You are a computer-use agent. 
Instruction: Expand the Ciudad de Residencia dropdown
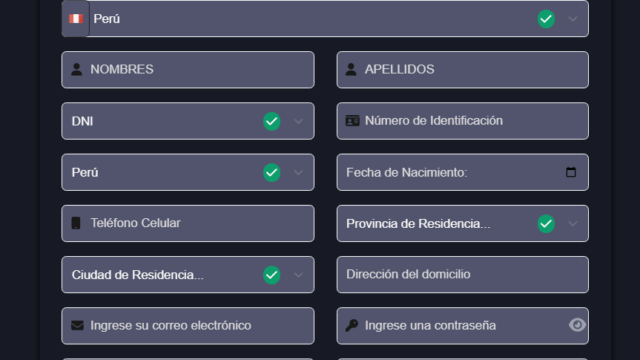point(188,275)
